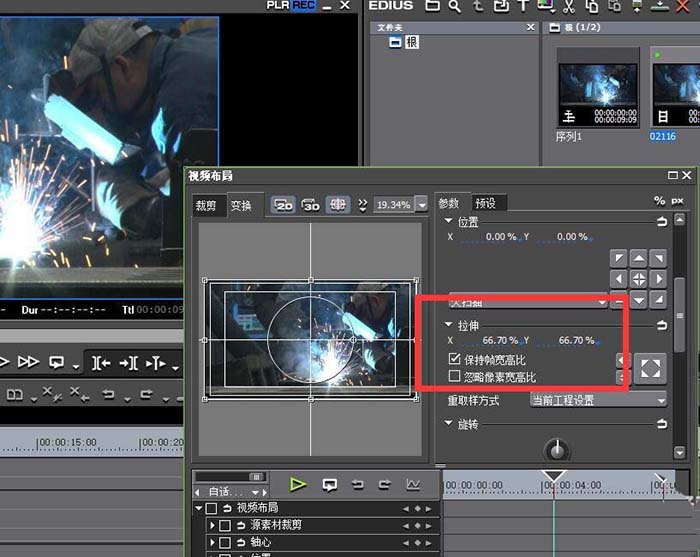700x557 pixels.
Task: Click the green play button in layout timeline
Action: (297, 484)
